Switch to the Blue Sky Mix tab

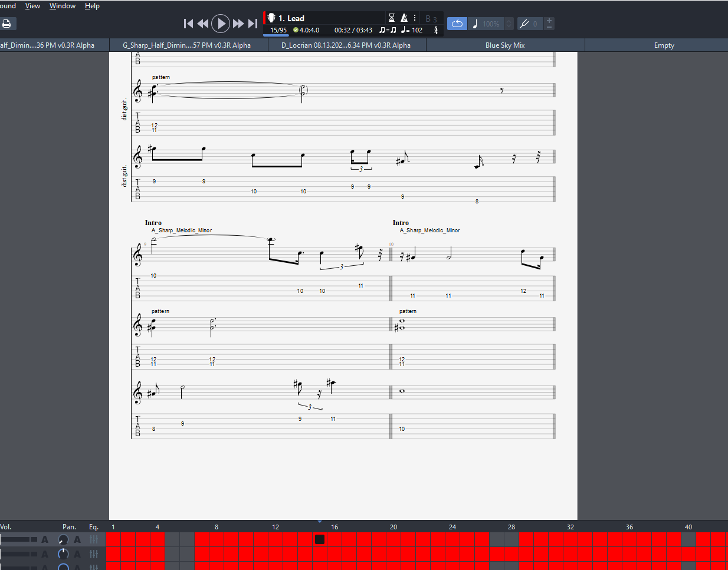click(x=505, y=45)
